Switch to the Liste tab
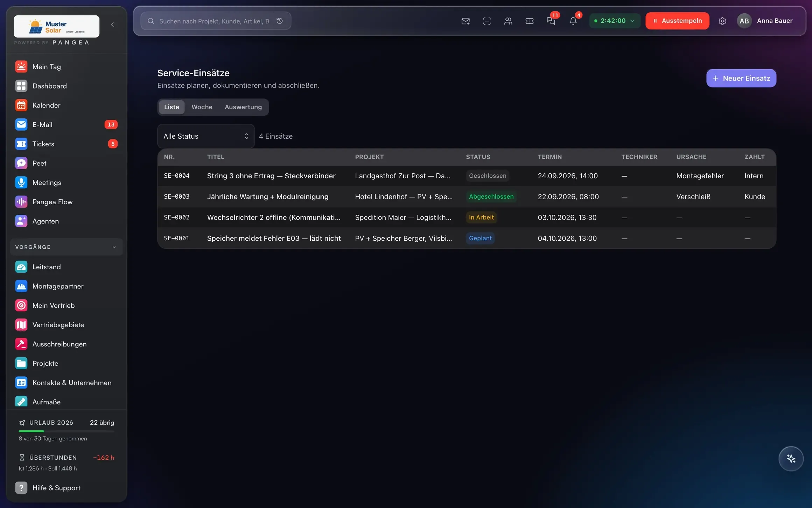 click(x=171, y=107)
